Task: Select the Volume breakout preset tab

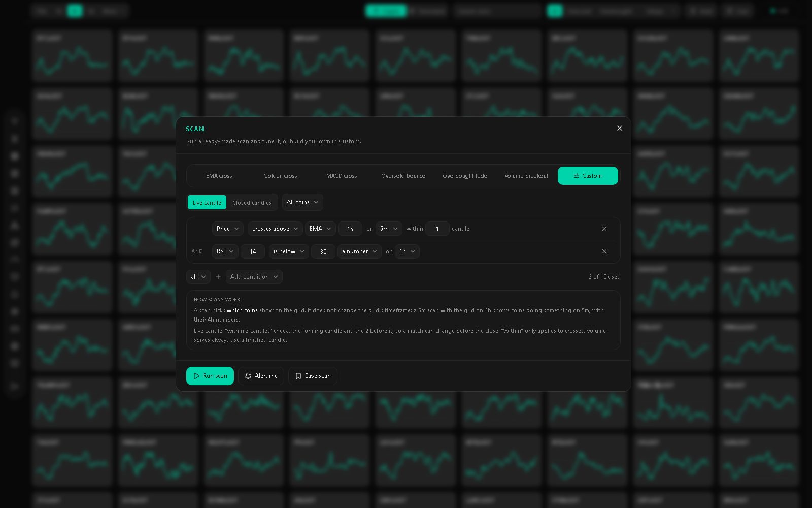Action: point(526,176)
